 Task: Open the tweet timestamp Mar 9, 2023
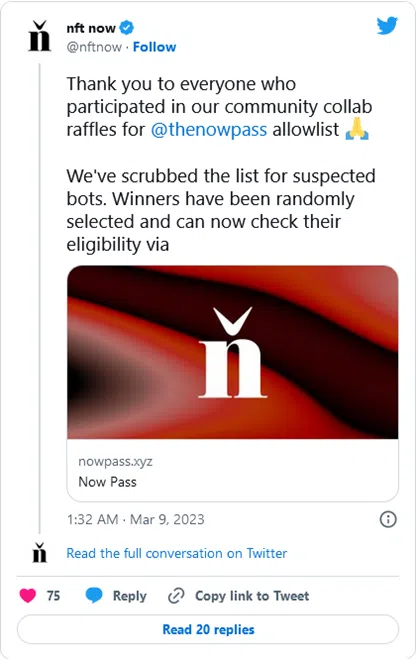tap(136, 519)
